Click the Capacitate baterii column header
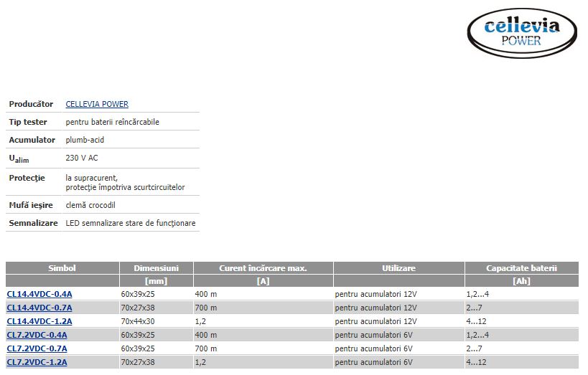The image size is (588, 375). tap(522, 268)
